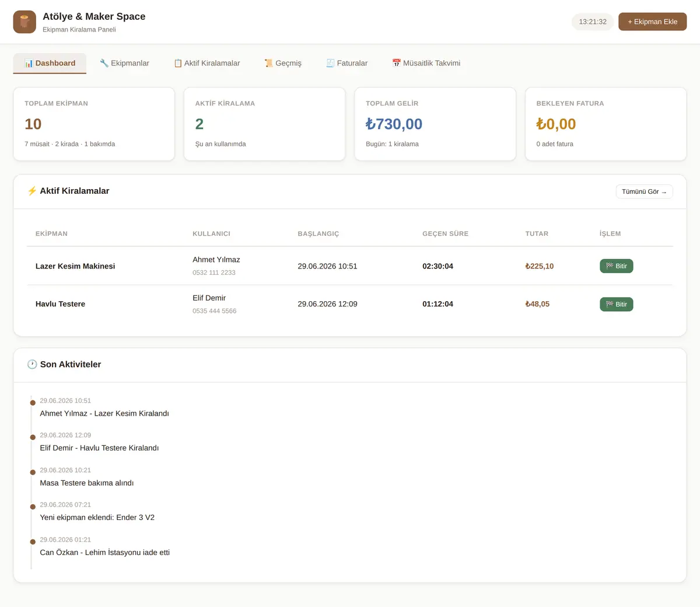700x607 pixels.
Task: Click the Havlu Testere equipment name
Action: coord(60,304)
